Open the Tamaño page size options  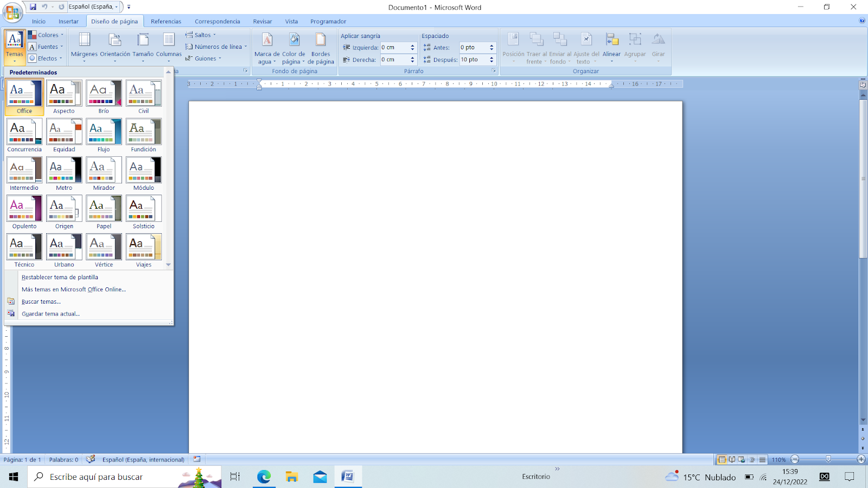tap(143, 47)
